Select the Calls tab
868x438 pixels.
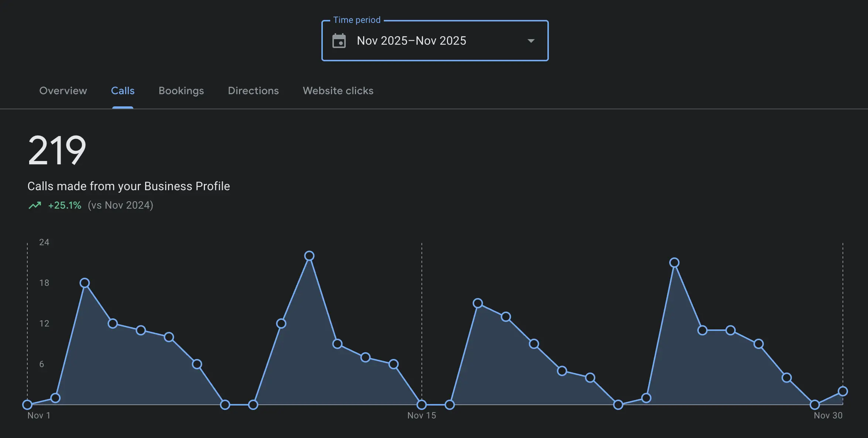pos(123,91)
